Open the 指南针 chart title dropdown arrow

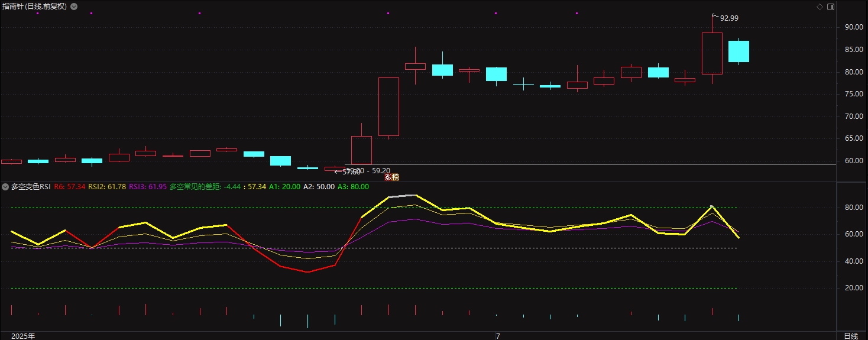tap(73, 7)
